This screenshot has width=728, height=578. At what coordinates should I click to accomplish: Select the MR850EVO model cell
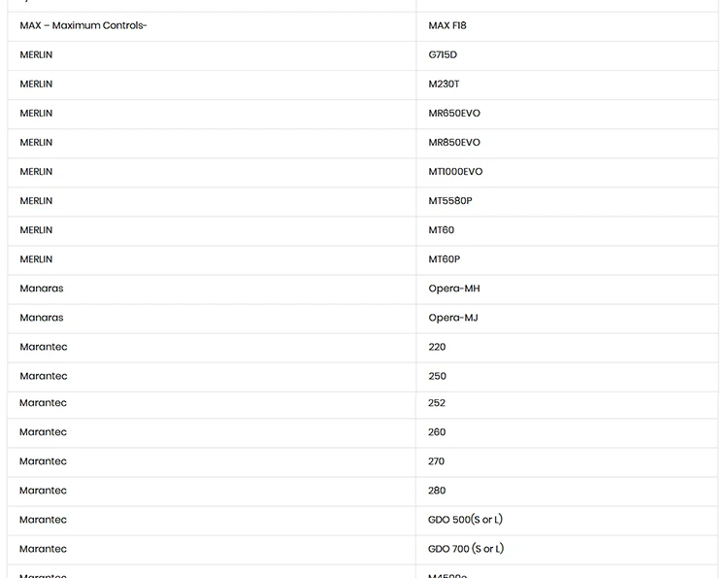tap(567, 143)
